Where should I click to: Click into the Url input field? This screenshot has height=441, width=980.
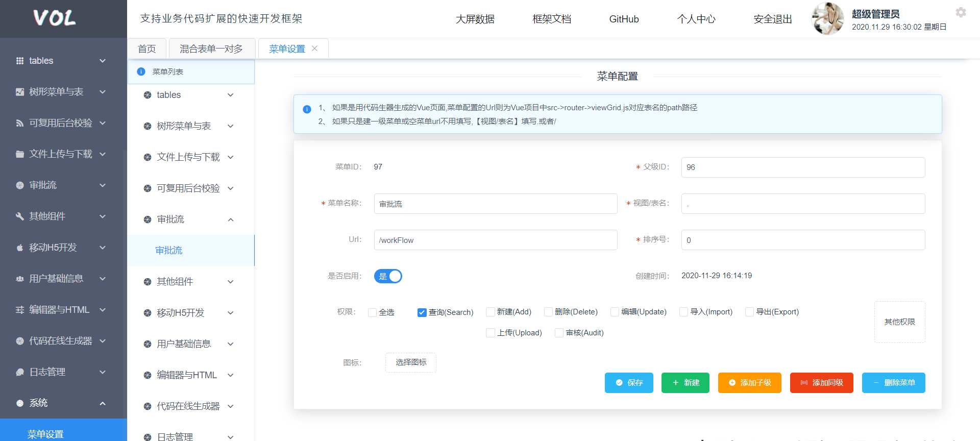[495, 240]
